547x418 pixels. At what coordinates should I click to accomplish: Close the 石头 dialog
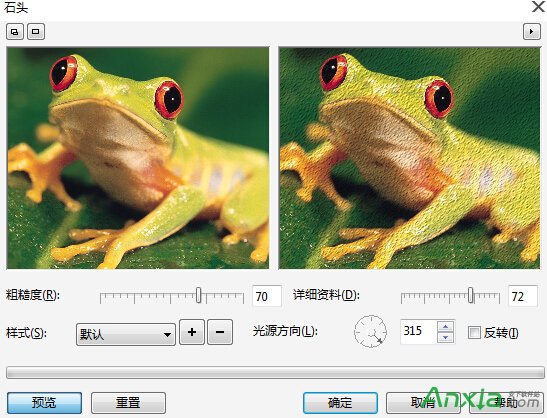point(539,7)
